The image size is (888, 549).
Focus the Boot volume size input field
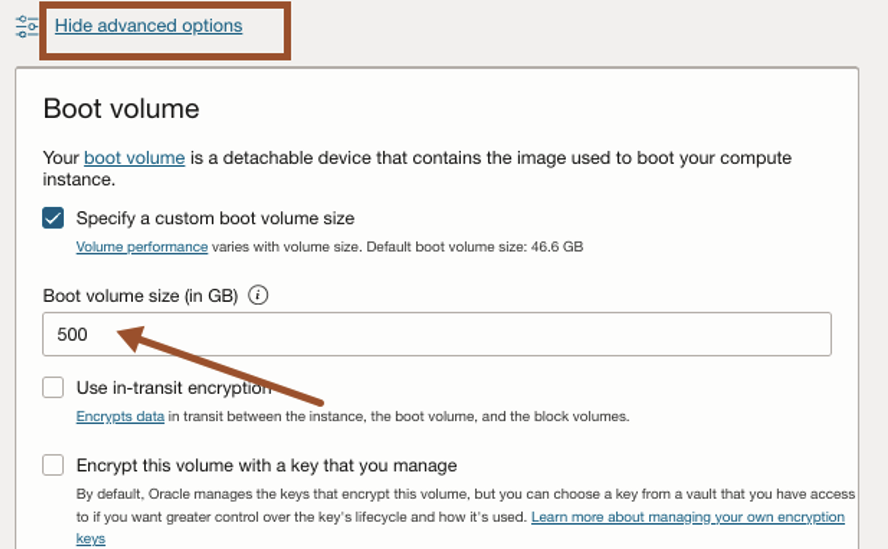click(437, 335)
